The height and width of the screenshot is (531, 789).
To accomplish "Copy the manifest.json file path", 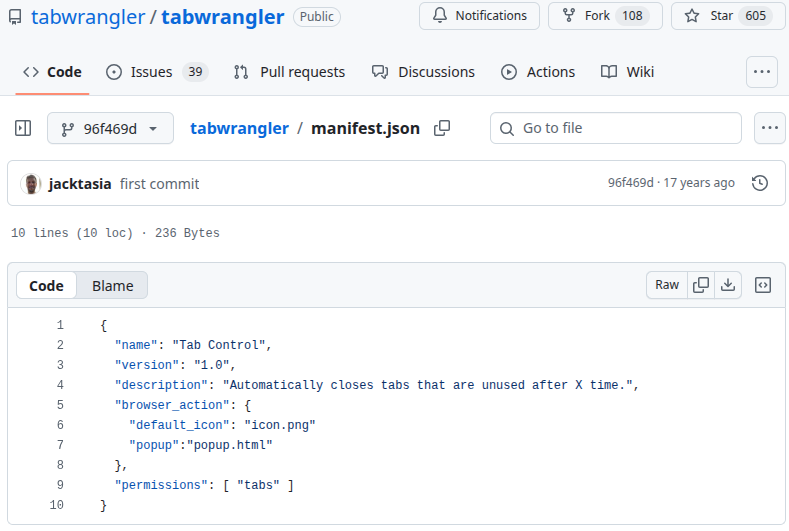I will point(442,128).
